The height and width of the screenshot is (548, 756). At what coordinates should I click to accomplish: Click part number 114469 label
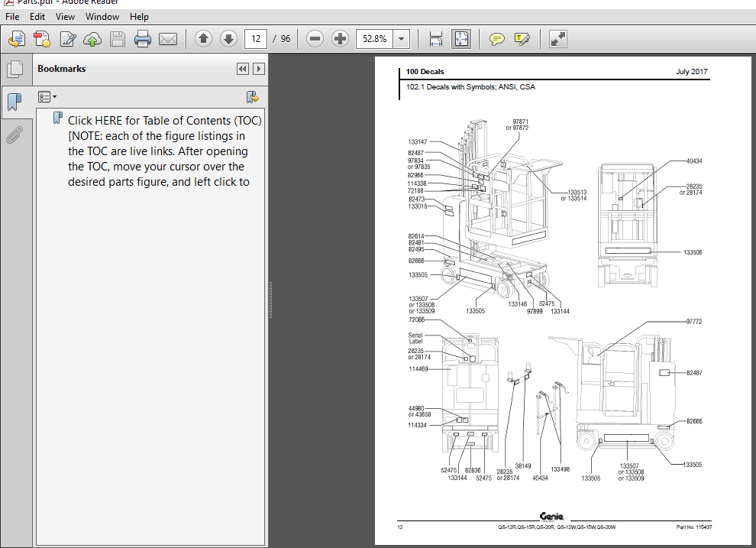tap(418, 369)
